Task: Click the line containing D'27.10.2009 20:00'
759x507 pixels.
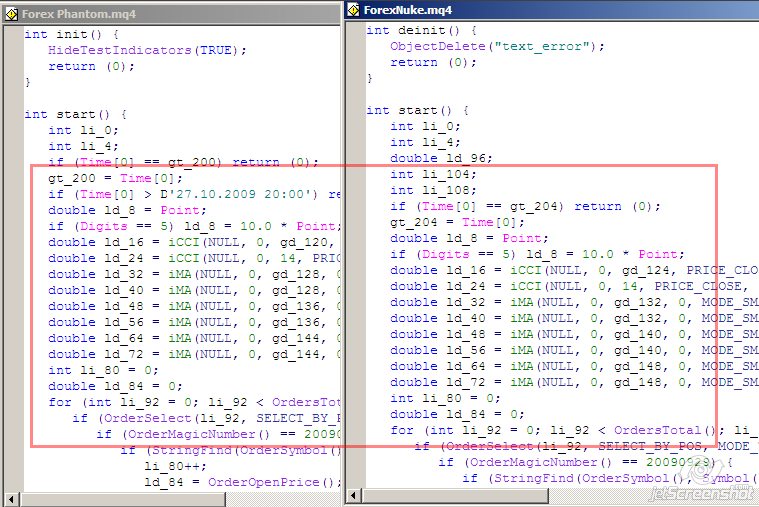Action: [x=194, y=194]
